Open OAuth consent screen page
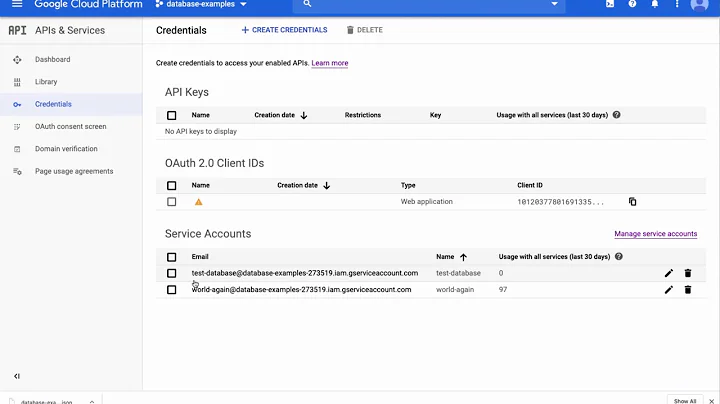 (71, 127)
